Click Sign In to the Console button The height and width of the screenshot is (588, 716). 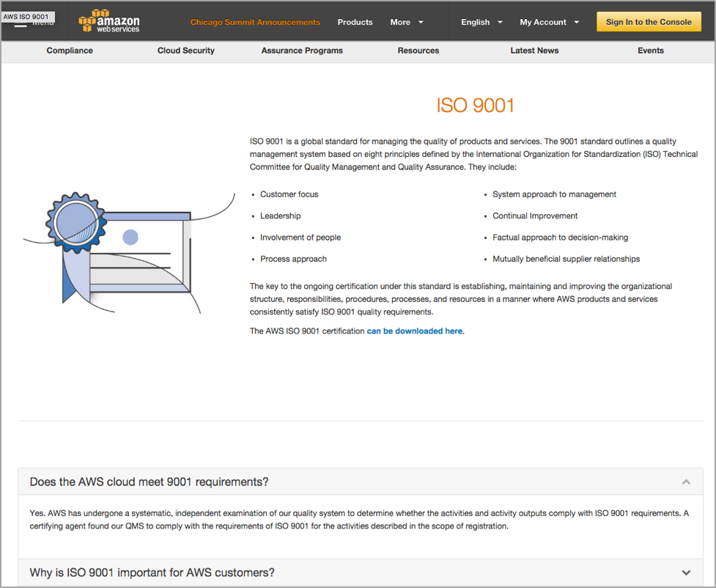[x=648, y=22]
